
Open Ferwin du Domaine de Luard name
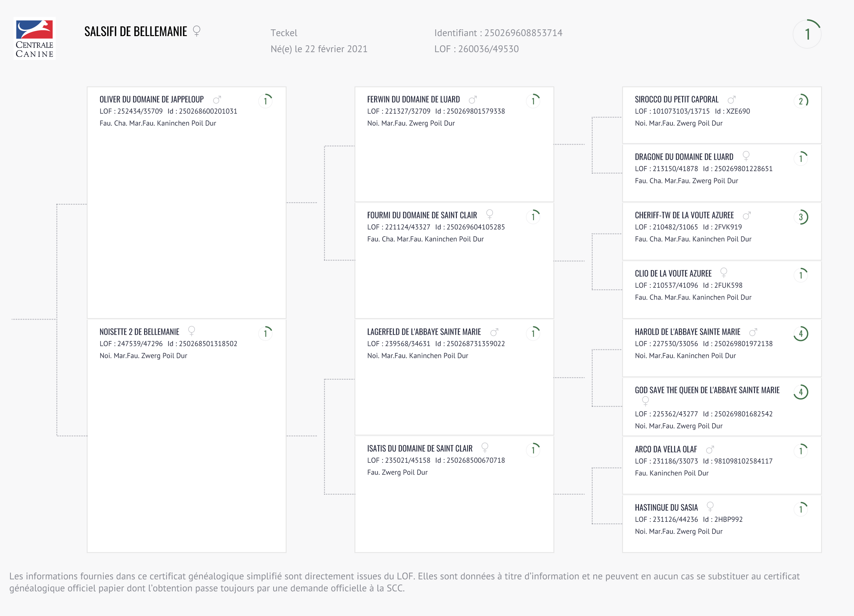point(413,100)
